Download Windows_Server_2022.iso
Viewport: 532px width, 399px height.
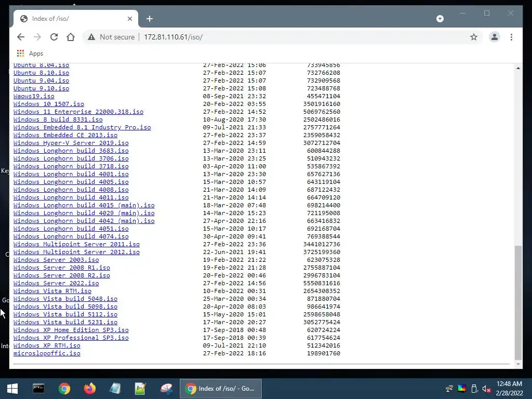pos(56,283)
